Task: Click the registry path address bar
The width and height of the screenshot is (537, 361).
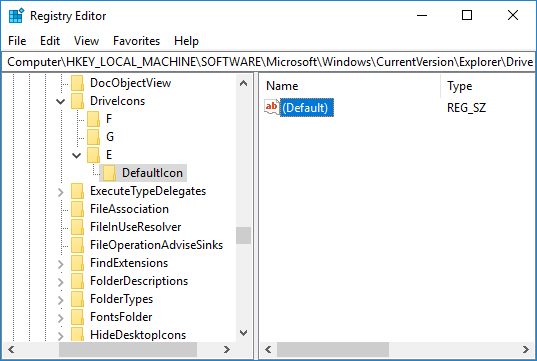Action: tap(268, 62)
